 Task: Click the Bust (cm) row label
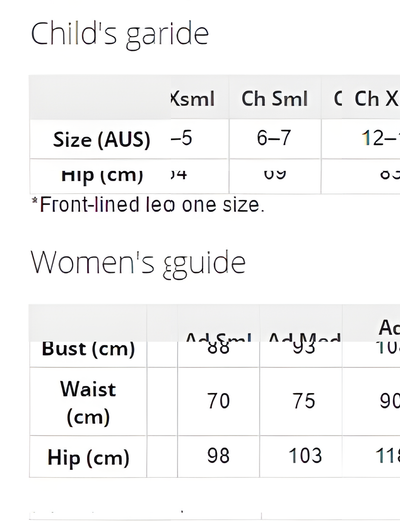88,349
